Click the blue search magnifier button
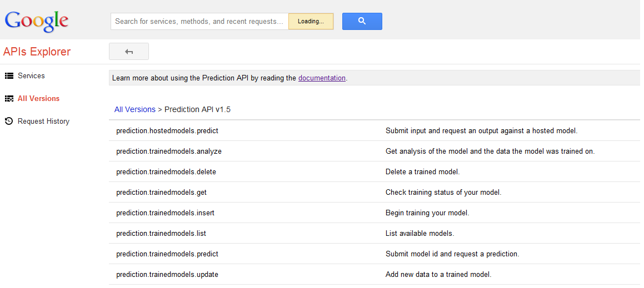The image size is (644, 288). (x=362, y=21)
